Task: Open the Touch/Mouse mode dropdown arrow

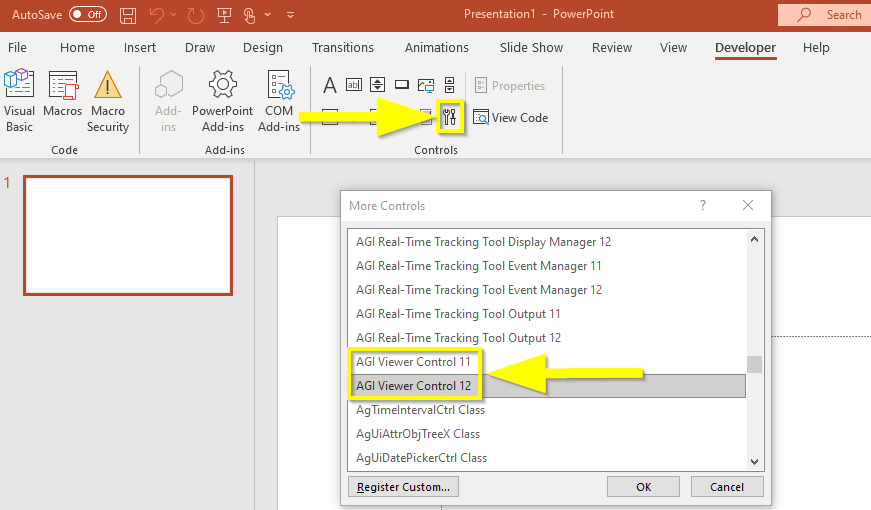Action: tap(268, 15)
